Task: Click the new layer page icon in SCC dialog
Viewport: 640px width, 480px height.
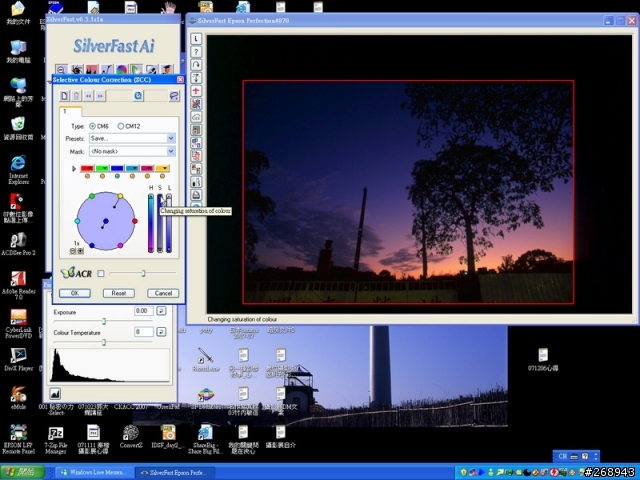Action: point(64,96)
